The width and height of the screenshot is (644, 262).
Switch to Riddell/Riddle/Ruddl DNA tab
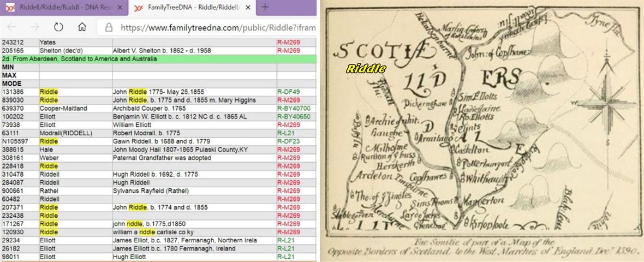tap(60, 7)
